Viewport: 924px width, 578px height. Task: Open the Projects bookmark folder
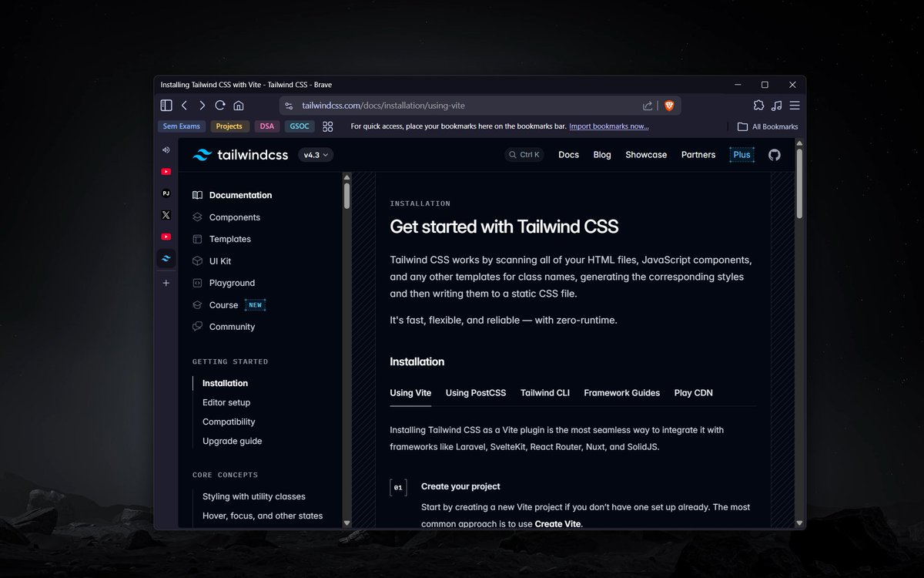(229, 126)
